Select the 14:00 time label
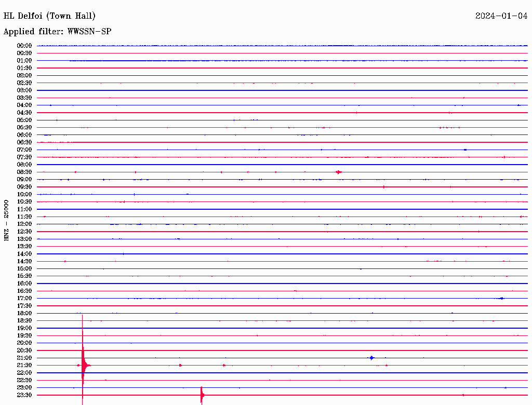Viewport: 532px width, 405px height. (x=24, y=254)
